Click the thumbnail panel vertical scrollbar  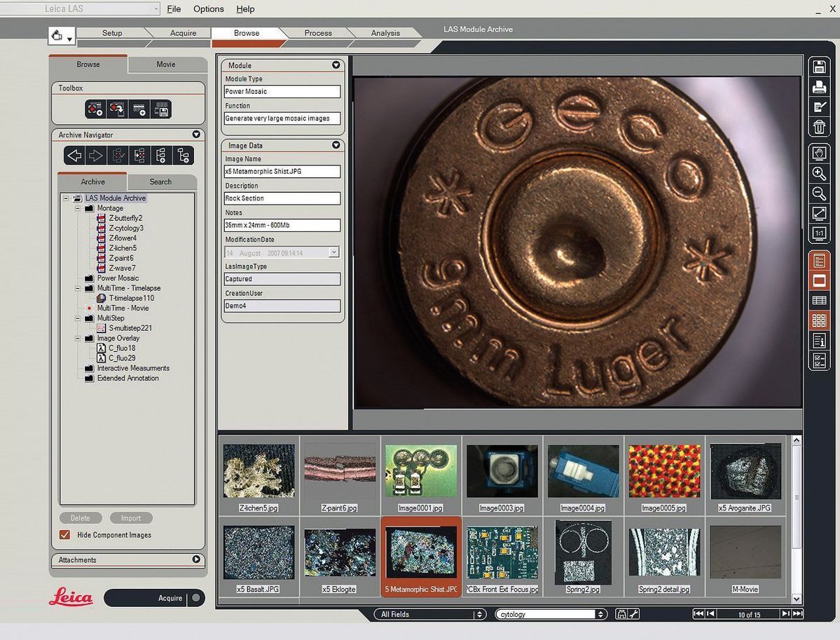(797, 519)
